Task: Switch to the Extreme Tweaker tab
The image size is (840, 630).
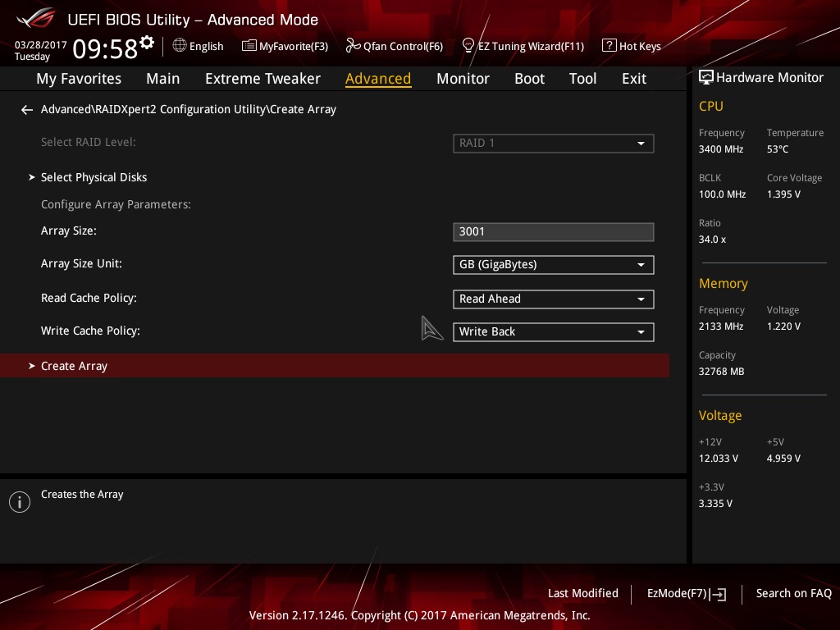Action: 262,78
